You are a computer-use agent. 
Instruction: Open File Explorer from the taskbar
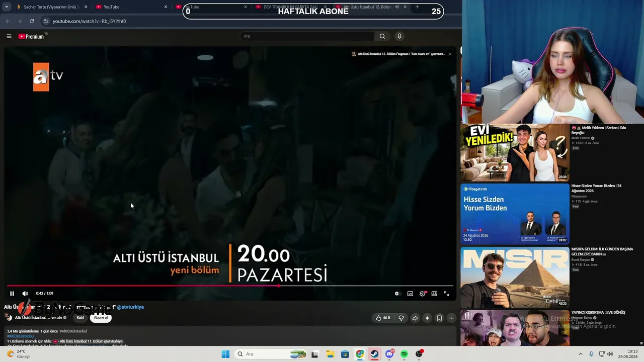[x=330, y=354]
